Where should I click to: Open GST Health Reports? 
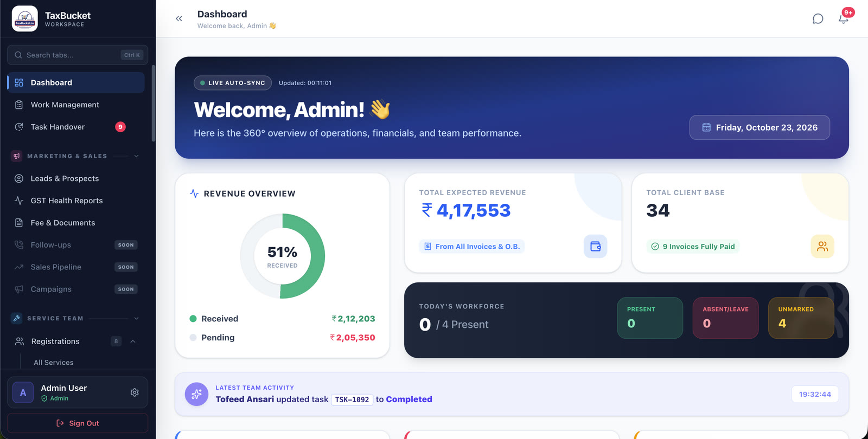(76, 201)
